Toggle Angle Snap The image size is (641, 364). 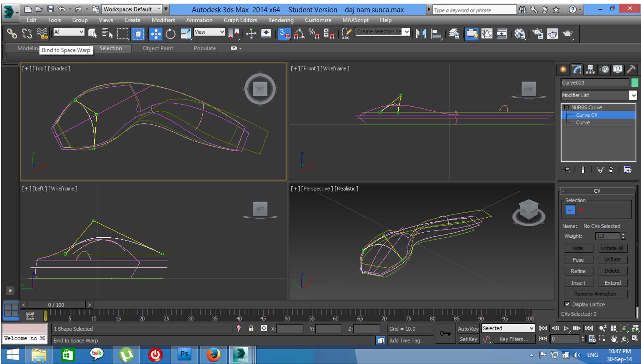coord(299,33)
